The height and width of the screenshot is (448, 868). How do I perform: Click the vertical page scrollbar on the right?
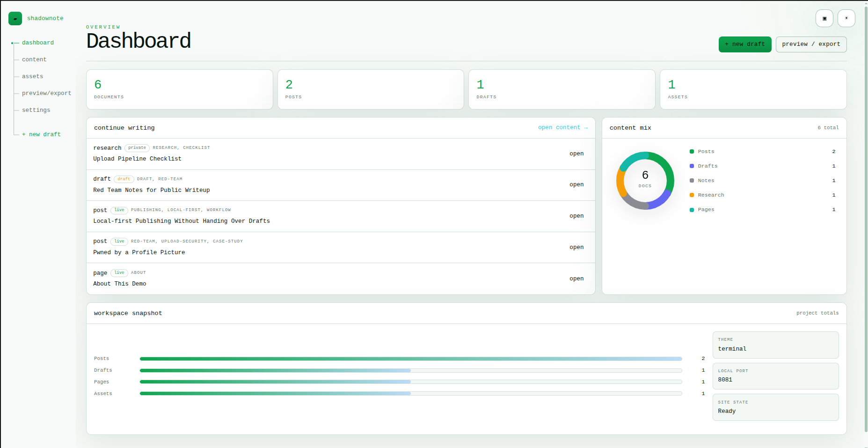coord(866,220)
